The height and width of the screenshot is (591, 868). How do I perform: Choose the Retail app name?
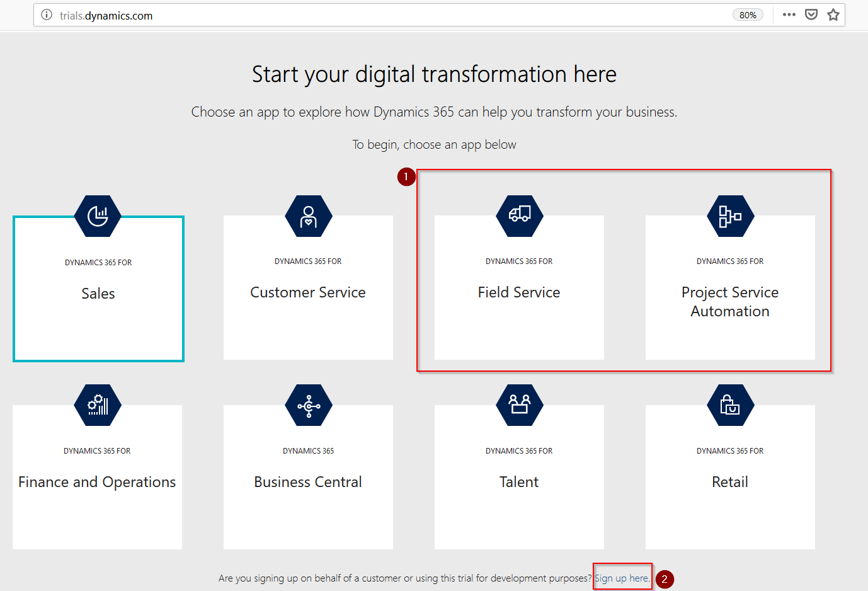[x=730, y=482]
